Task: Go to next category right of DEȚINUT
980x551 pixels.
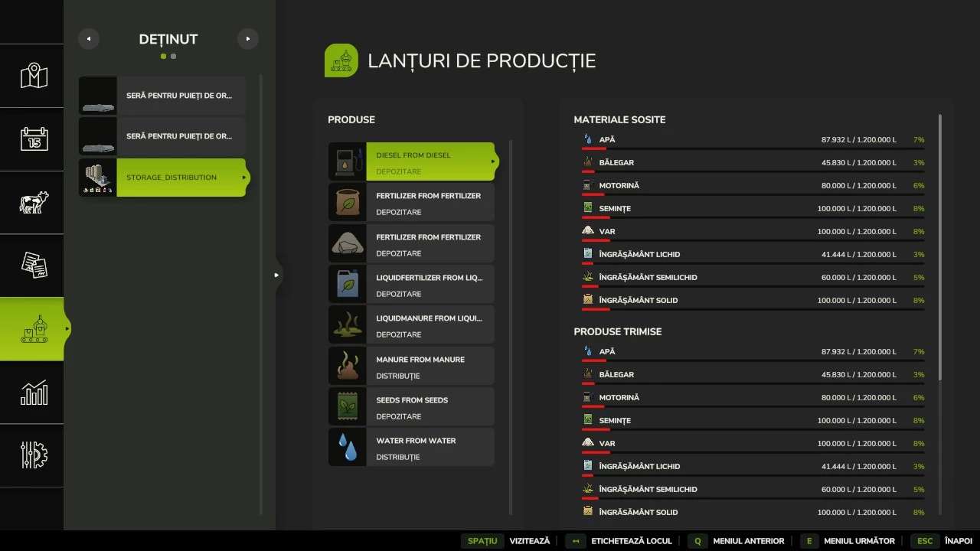Action: (x=247, y=39)
